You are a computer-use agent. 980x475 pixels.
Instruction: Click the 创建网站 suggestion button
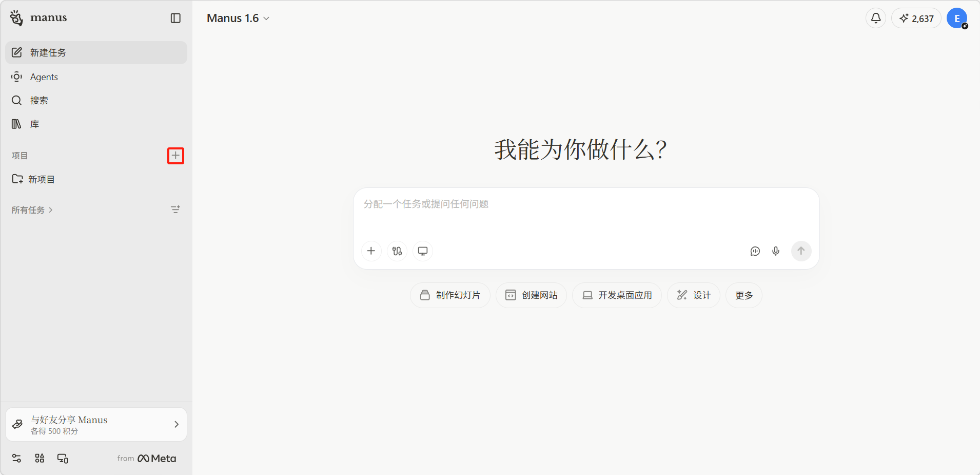click(x=531, y=295)
